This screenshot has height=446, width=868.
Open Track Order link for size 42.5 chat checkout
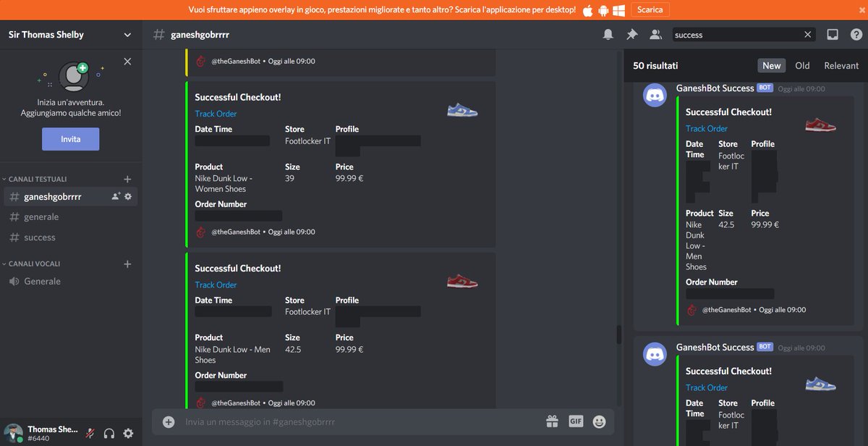click(x=216, y=285)
